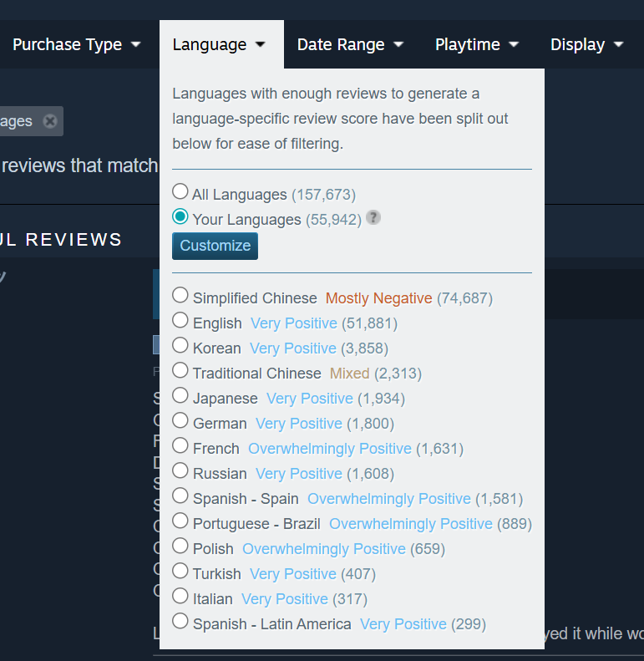The height and width of the screenshot is (661, 644).
Task: Click Overwhelmingly Positive score next to French
Action: point(330,449)
